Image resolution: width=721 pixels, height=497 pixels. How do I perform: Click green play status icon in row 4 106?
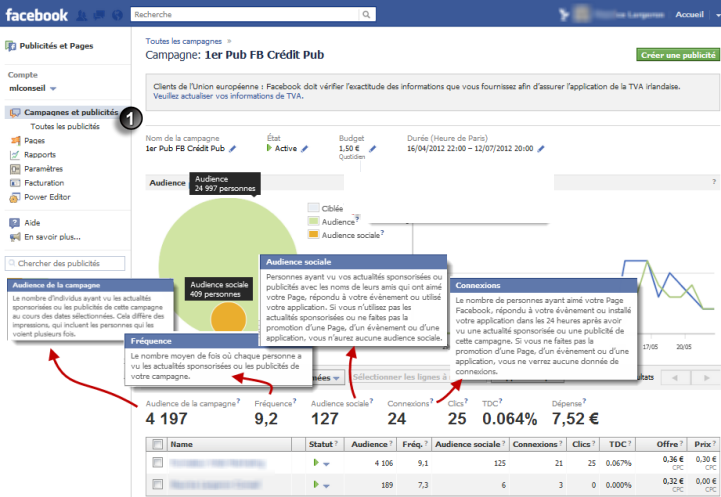[316, 463]
